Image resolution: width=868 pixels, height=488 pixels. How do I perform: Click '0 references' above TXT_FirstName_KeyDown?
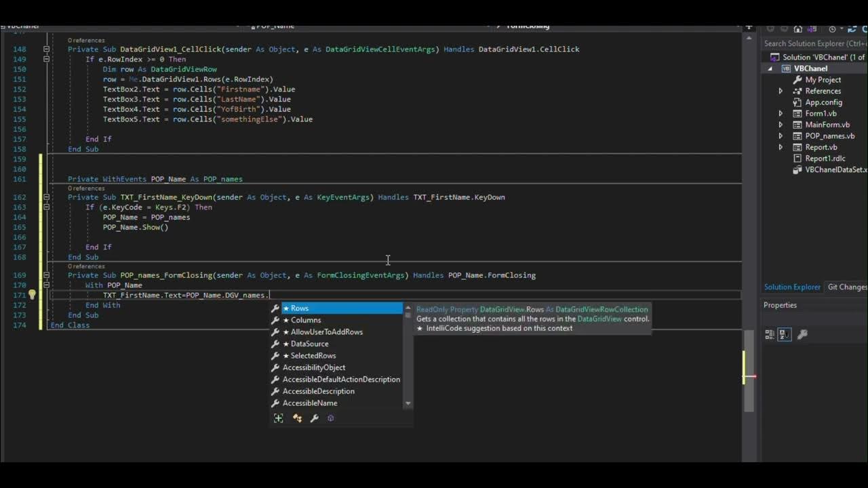click(86, 188)
